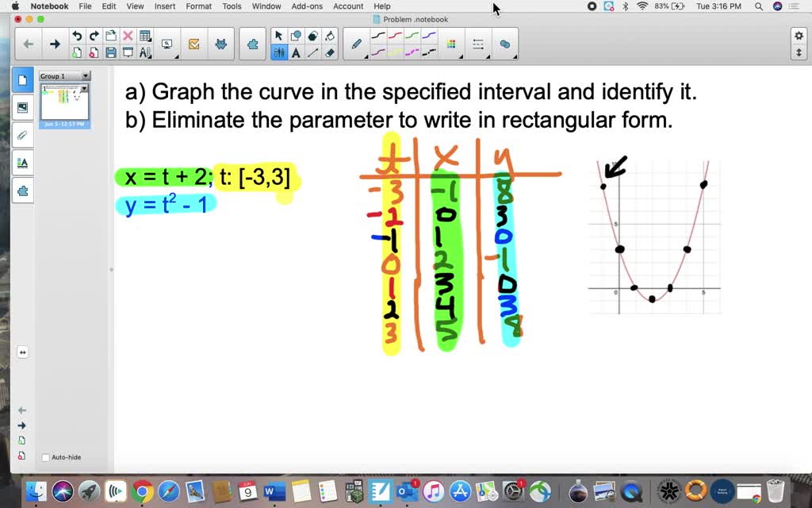Open the Insert menu
The image size is (812, 508).
coord(164,6)
